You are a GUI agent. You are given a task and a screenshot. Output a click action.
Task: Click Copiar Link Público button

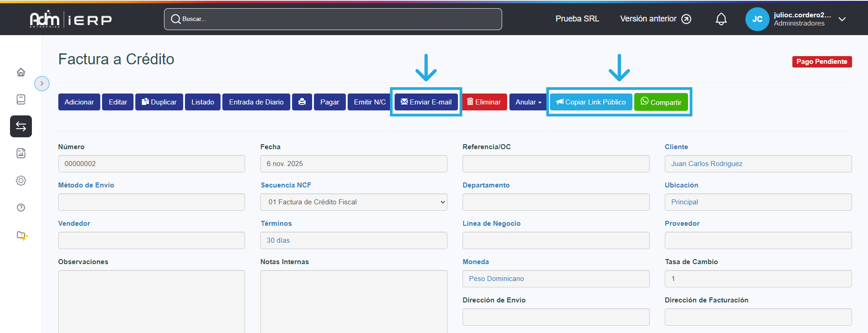[591, 102]
